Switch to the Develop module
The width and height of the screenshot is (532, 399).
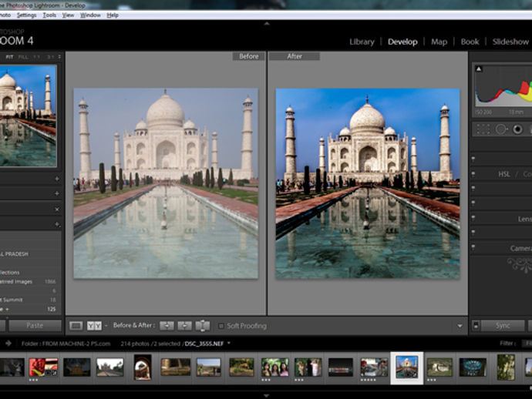click(402, 42)
